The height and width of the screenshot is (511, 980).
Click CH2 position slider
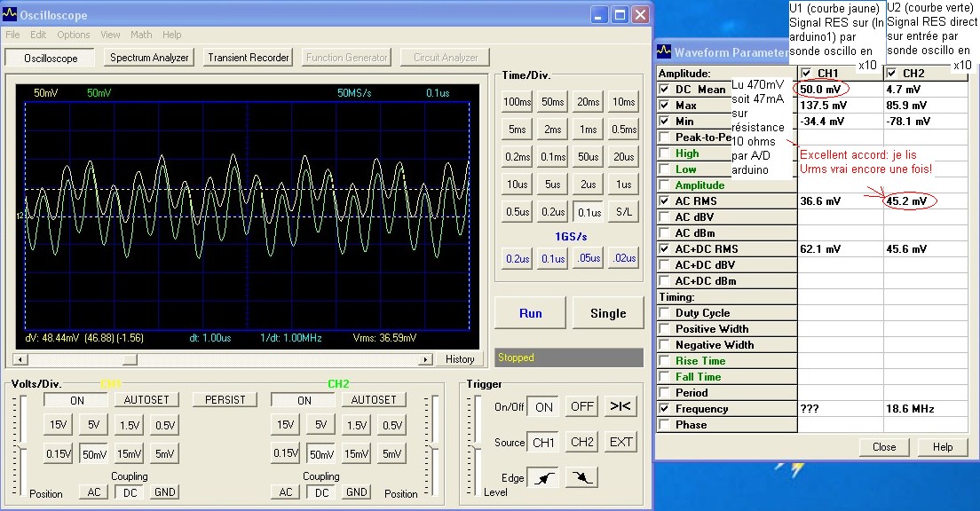(x=435, y=445)
